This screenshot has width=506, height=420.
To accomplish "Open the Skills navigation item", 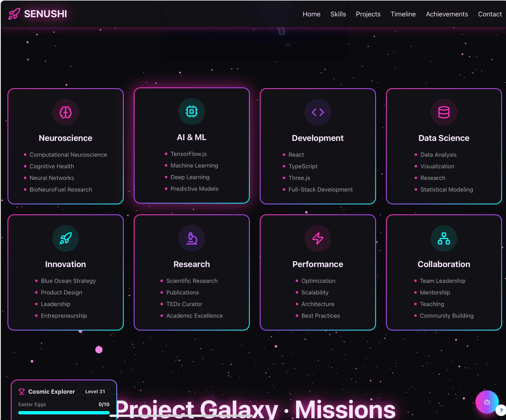I will tap(338, 14).
